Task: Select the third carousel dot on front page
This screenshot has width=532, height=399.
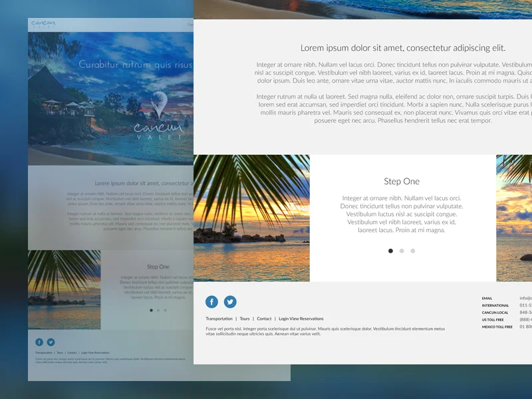Action: click(x=412, y=251)
